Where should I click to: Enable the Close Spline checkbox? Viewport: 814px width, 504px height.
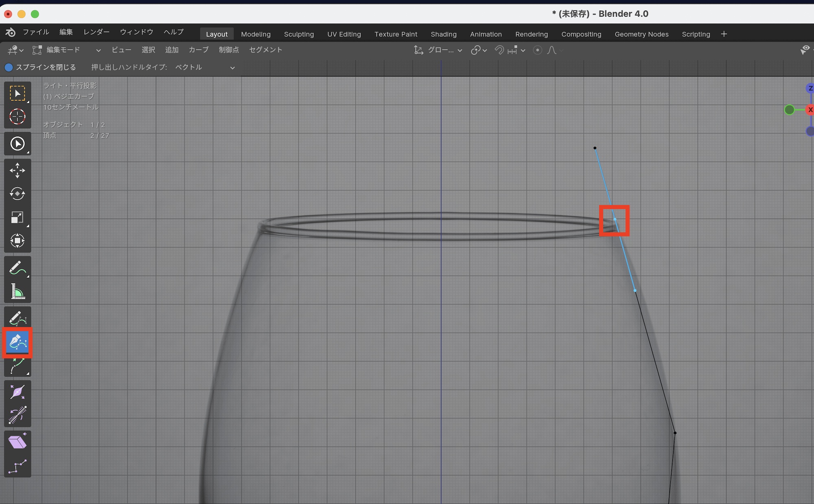(x=9, y=68)
